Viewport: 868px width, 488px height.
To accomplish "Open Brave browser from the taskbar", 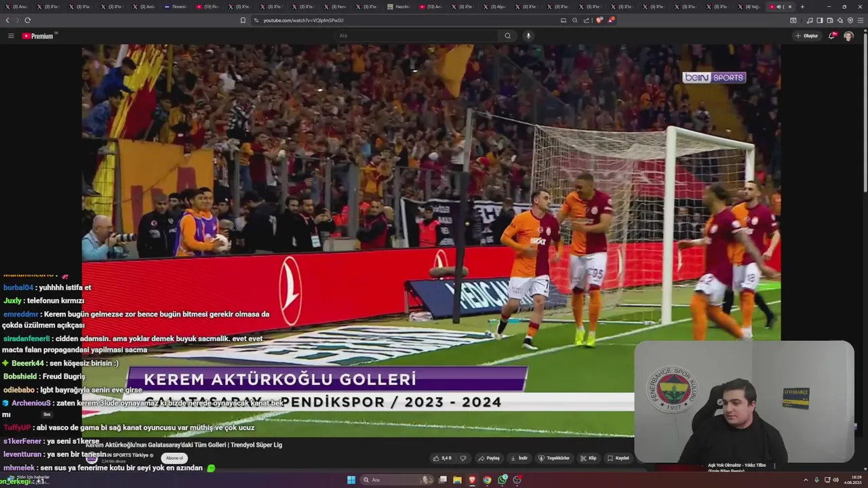I will tap(472, 480).
